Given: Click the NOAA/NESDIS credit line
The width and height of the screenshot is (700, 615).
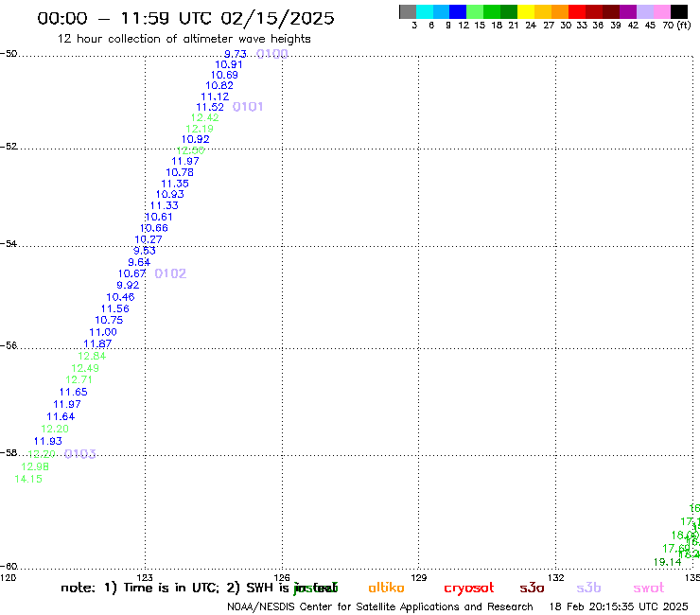Looking at the screenshot, I should (x=380, y=607).
